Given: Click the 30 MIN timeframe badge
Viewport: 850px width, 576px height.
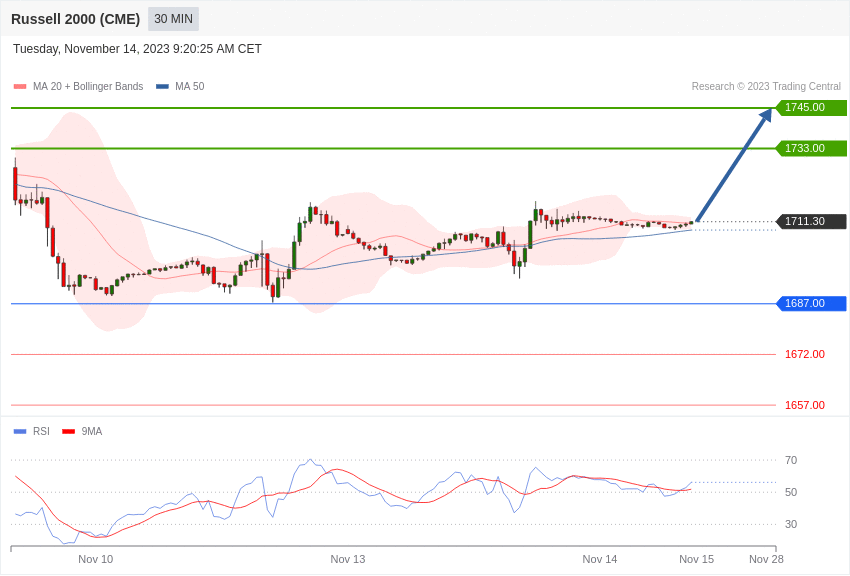Looking at the screenshot, I should coord(173,19).
